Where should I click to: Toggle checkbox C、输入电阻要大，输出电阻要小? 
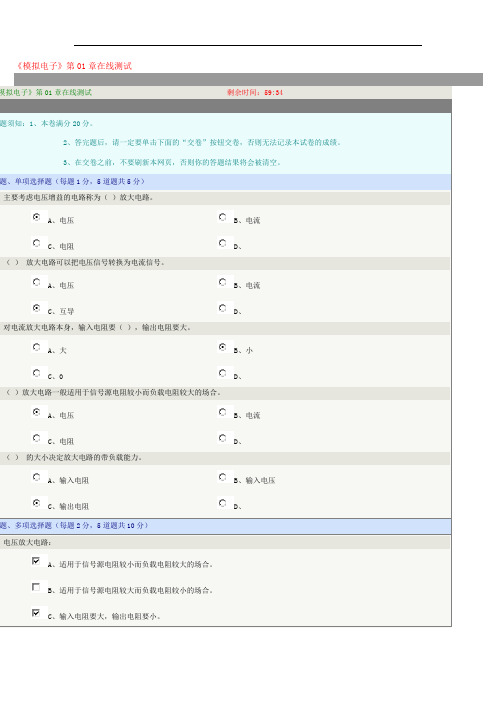pyautogui.click(x=36, y=613)
